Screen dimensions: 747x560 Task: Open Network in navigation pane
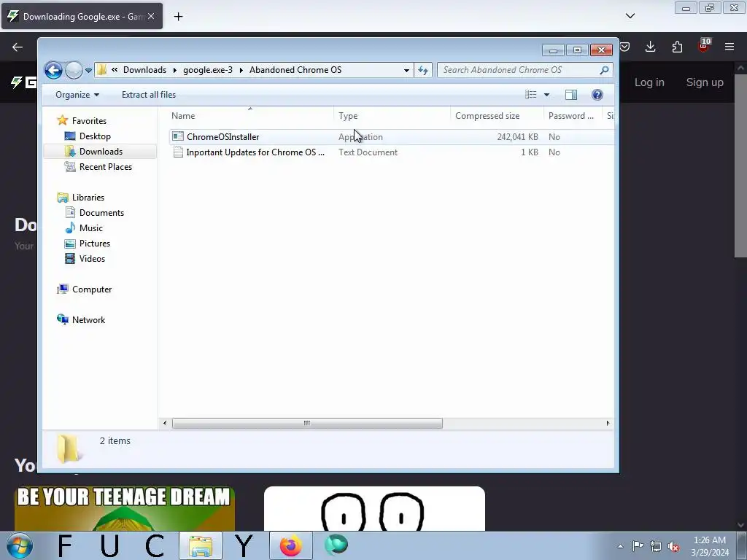pos(88,320)
